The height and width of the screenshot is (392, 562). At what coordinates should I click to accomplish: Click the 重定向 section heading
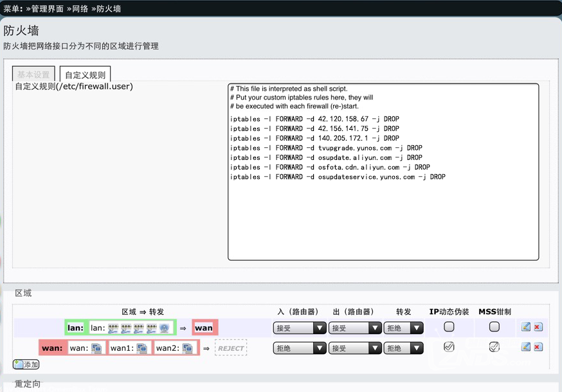point(28,384)
